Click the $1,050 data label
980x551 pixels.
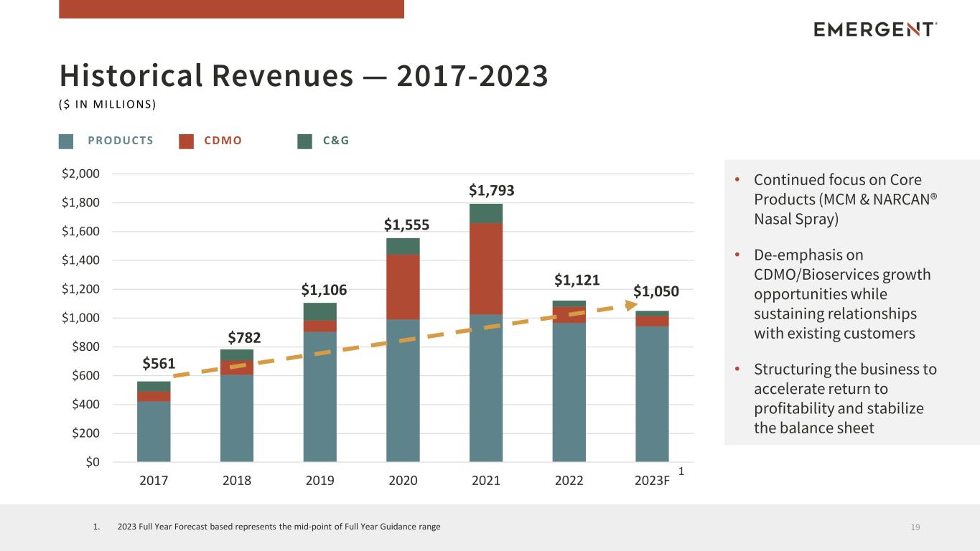[x=655, y=291]
